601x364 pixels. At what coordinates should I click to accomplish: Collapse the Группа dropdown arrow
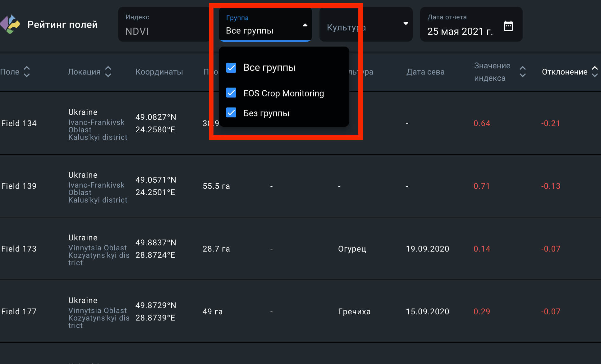click(x=305, y=25)
